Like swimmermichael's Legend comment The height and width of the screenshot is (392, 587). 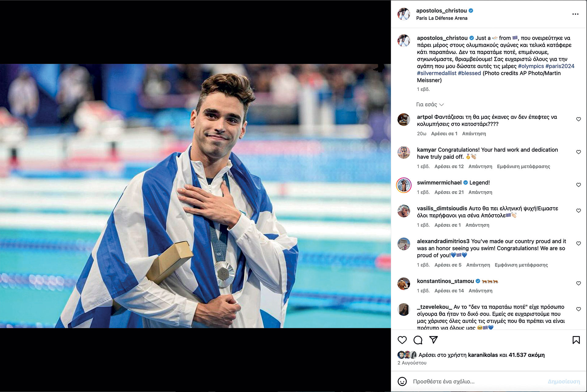point(578,185)
